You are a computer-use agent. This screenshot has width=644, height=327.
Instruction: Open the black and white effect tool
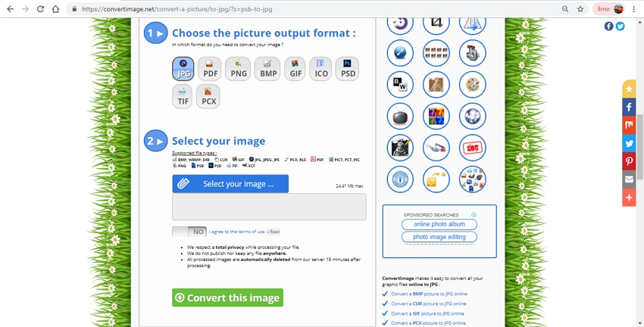click(x=399, y=84)
